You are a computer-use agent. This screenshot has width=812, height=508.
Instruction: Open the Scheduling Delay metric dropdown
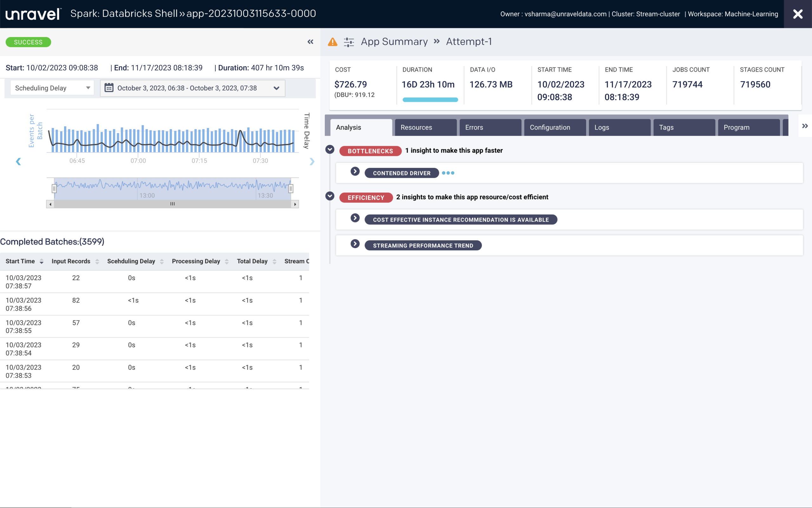(52, 88)
